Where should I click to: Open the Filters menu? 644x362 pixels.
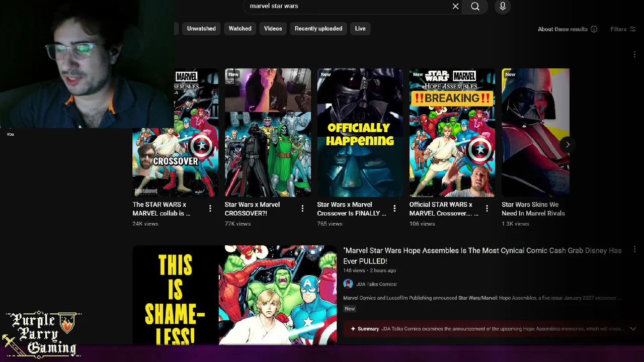point(623,29)
